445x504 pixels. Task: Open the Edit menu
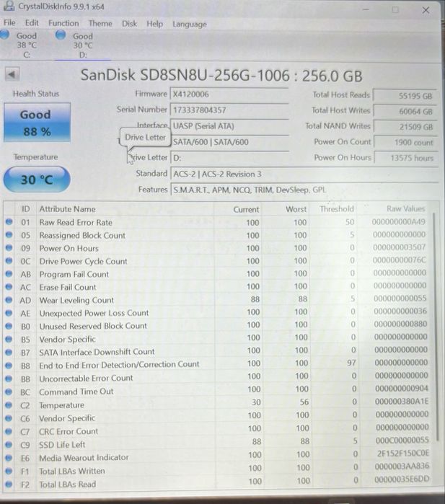pos(32,23)
